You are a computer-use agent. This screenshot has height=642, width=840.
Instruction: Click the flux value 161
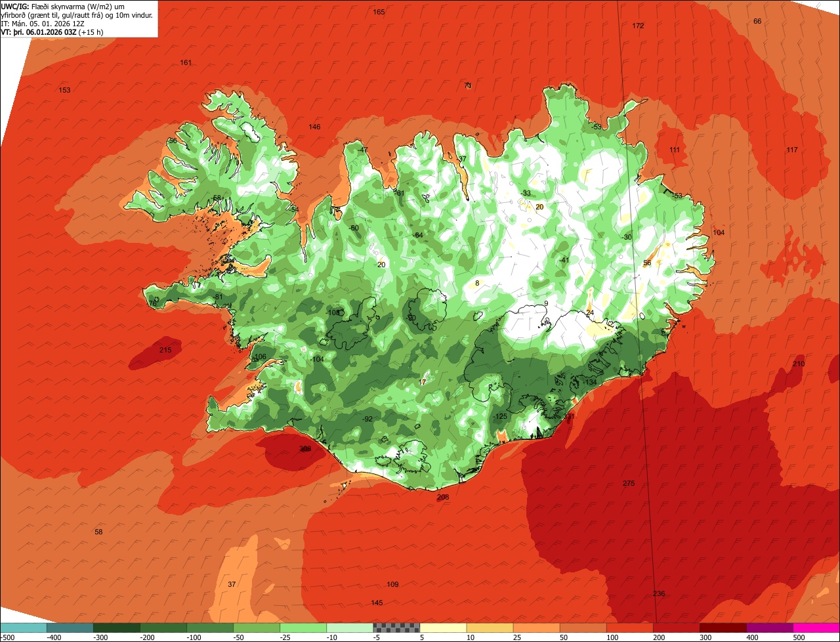[x=186, y=62]
